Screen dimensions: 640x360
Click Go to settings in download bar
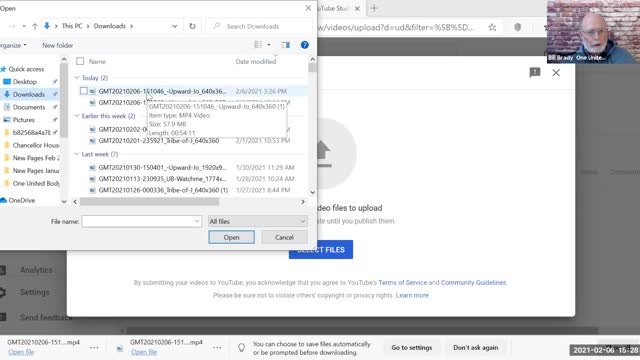[411, 348]
